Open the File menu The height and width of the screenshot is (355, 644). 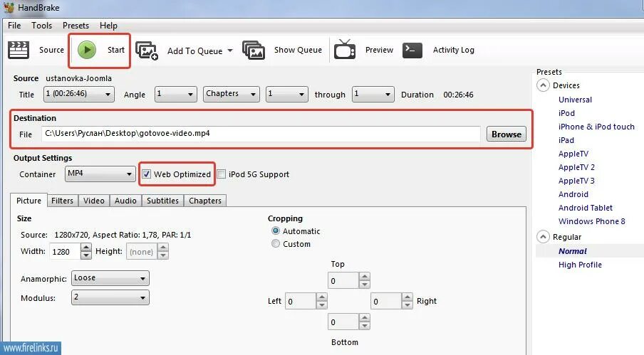pos(14,26)
